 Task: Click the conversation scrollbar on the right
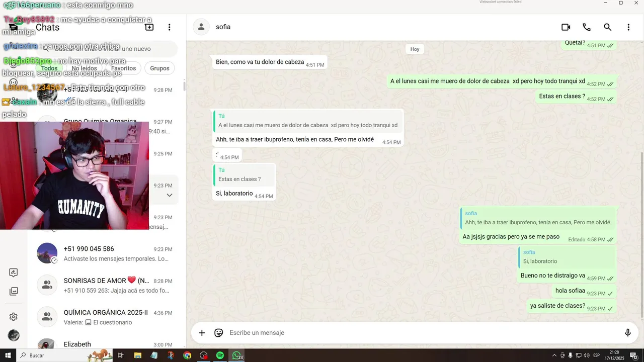click(x=641, y=234)
